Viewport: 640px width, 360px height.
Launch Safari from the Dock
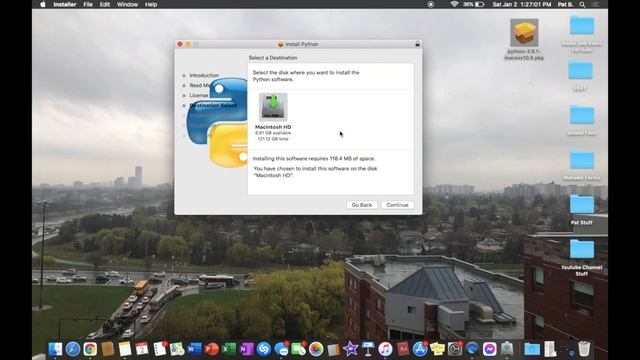(x=73, y=349)
